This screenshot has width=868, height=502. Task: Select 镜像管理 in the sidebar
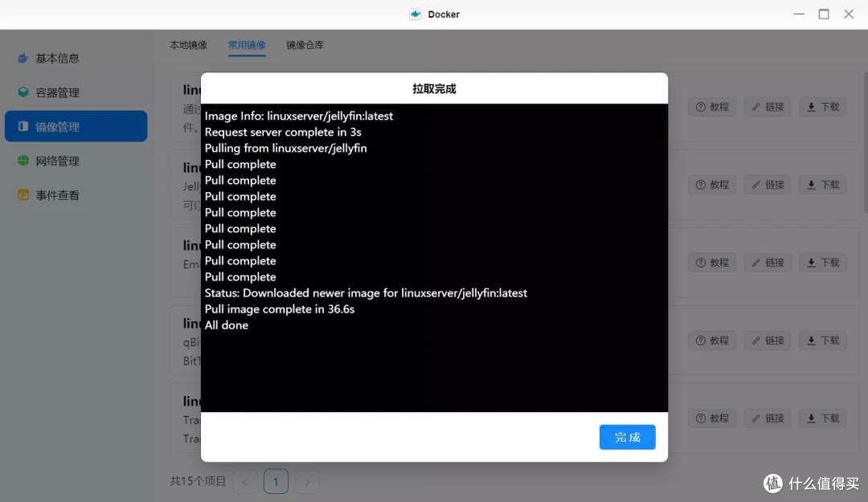(76, 126)
